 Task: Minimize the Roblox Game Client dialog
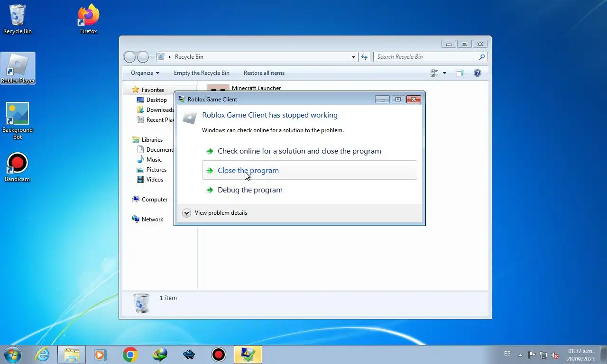[382, 99]
